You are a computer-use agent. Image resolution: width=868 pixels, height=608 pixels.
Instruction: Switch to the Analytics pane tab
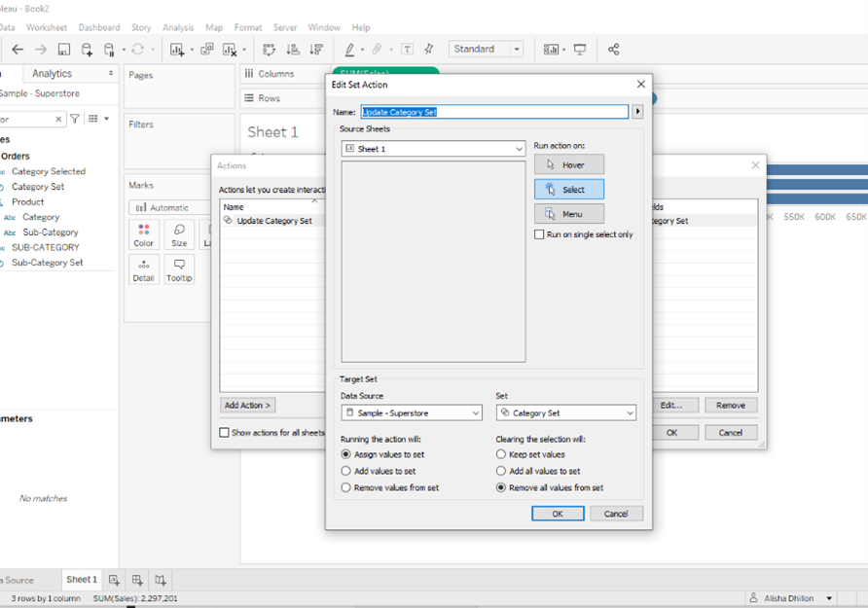52,73
